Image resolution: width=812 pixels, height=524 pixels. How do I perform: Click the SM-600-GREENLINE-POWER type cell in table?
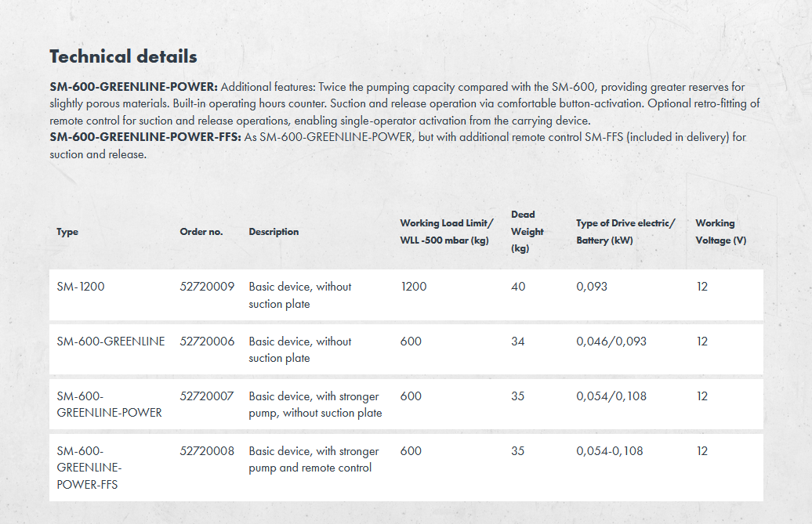click(x=109, y=404)
